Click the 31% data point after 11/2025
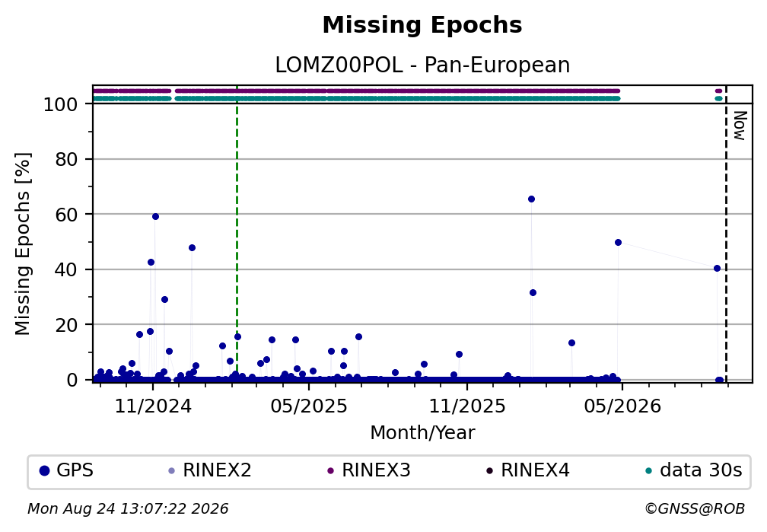 pos(533,293)
